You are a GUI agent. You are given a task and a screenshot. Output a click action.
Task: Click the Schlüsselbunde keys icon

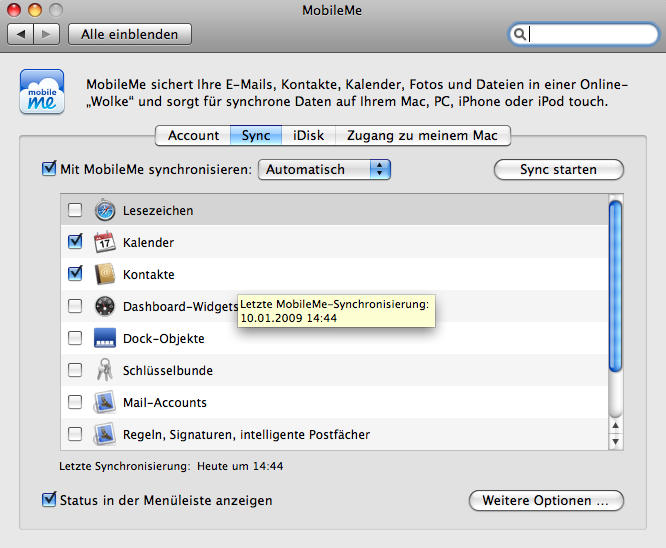click(x=105, y=370)
